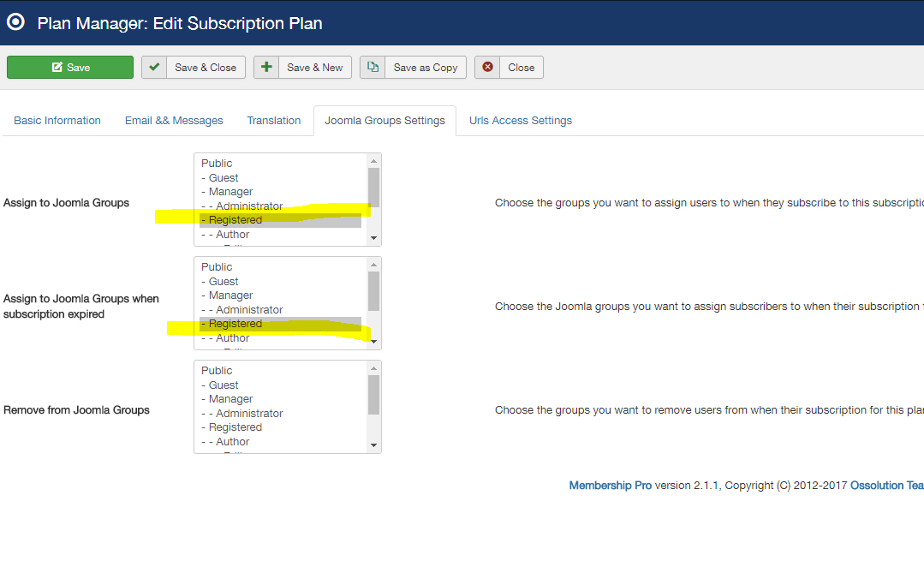Save the subscription plan with green Save button

70,67
